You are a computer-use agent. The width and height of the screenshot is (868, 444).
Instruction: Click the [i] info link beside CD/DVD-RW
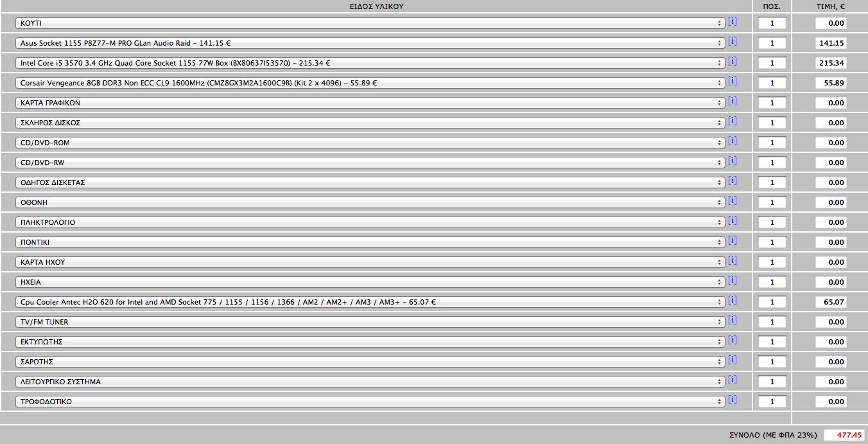tap(733, 161)
